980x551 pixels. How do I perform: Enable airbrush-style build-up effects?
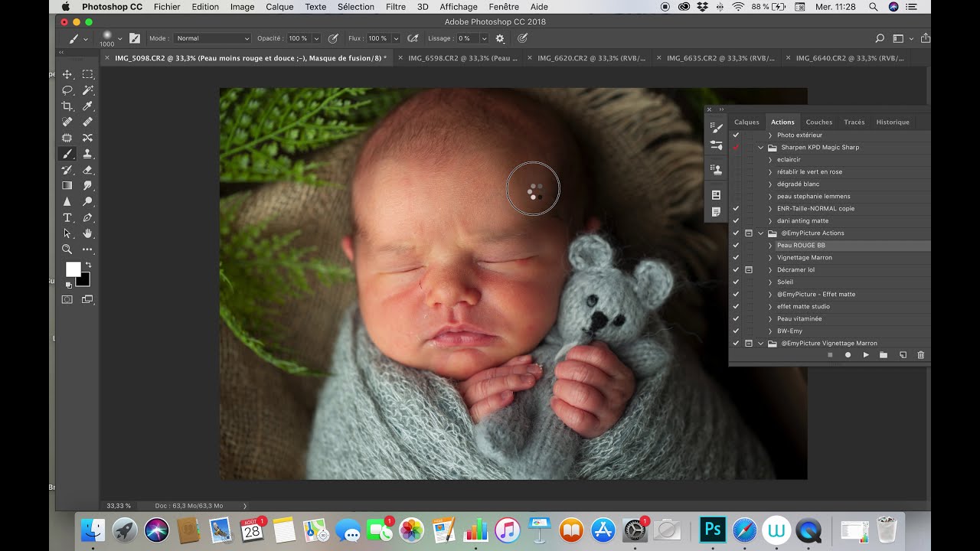pos(413,38)
